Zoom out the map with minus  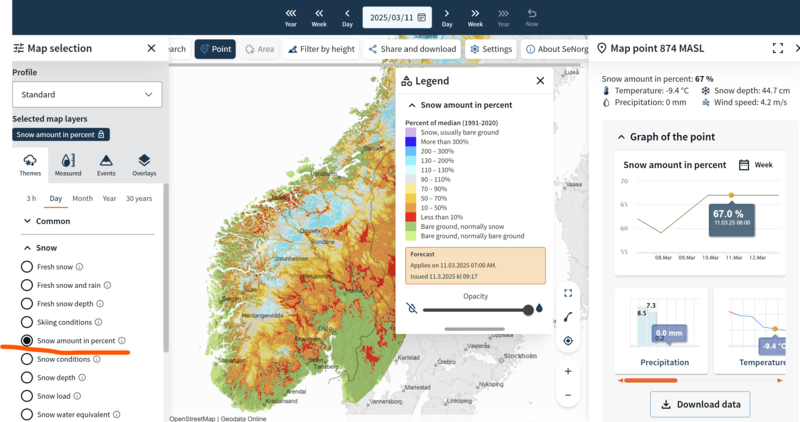pos(568,395)
